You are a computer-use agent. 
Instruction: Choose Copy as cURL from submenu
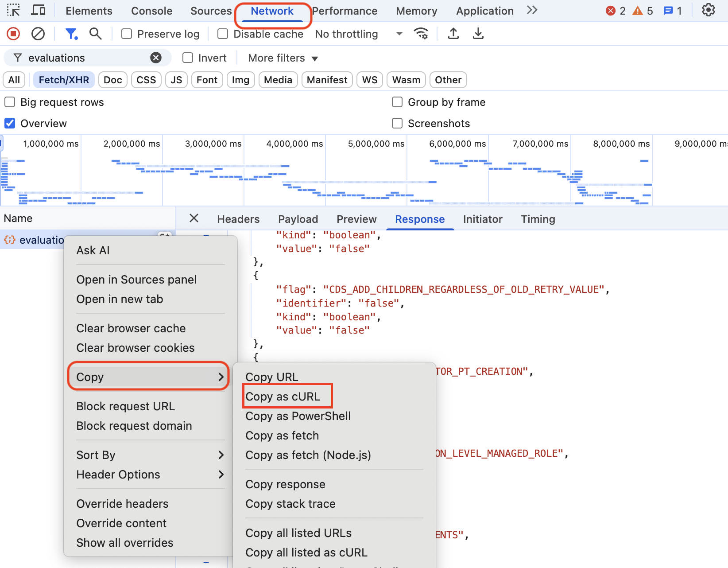pos(283,397)
